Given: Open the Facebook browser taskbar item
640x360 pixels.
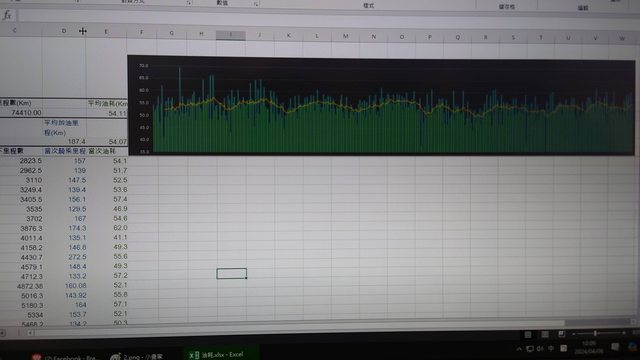Looking at the screenshot, I should pos(65,357).
